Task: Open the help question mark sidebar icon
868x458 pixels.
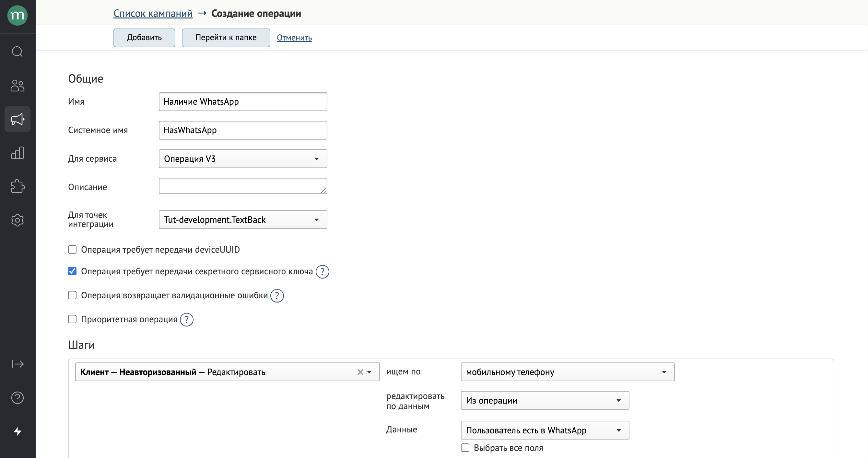Action: pos(18,398)
